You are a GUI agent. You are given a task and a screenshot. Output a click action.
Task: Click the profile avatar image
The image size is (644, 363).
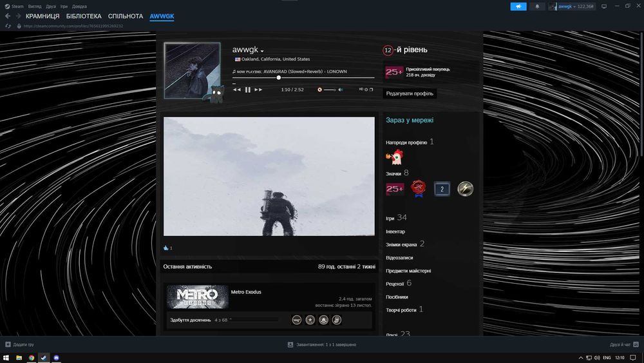pos(192,71)
